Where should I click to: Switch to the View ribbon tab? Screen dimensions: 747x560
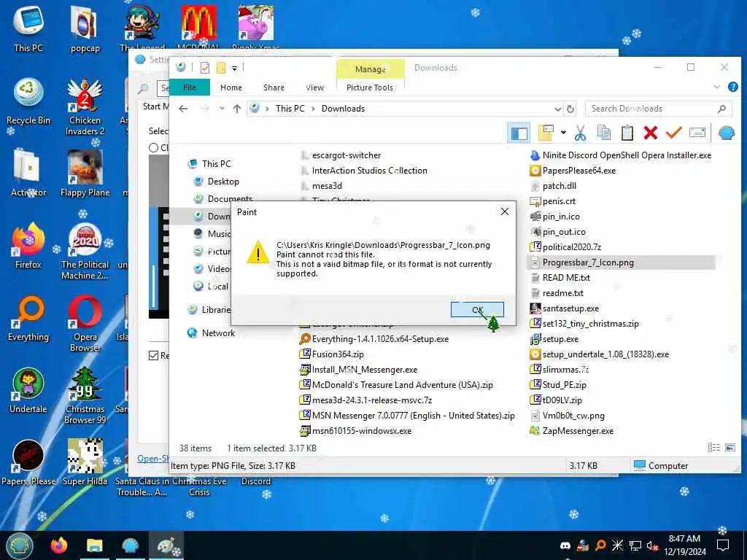pos(314,87)
